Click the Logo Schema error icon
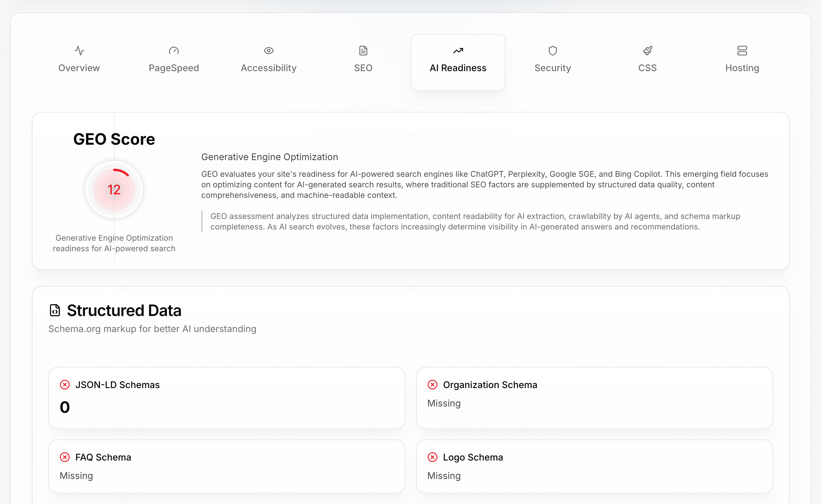The image size is (822, 504). coord(432,457)
